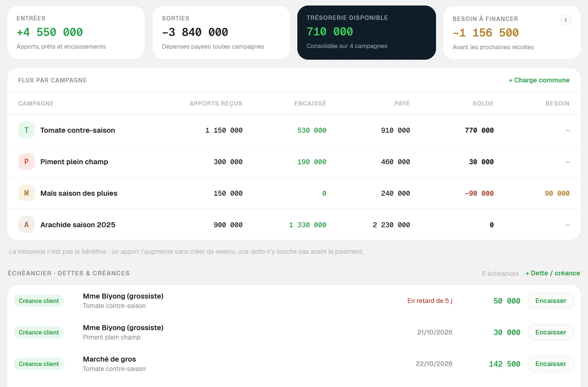Click the red P icon for Piment plein champ
The height and width of the screenshot is (387, 588).
coord(26,161)
